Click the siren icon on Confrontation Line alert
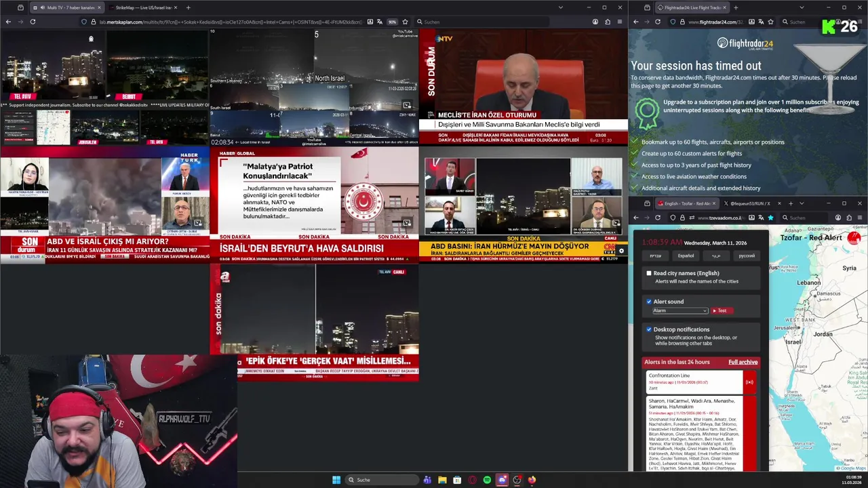The height and width of the screenshot is (488, 868). tap(749, 382)
